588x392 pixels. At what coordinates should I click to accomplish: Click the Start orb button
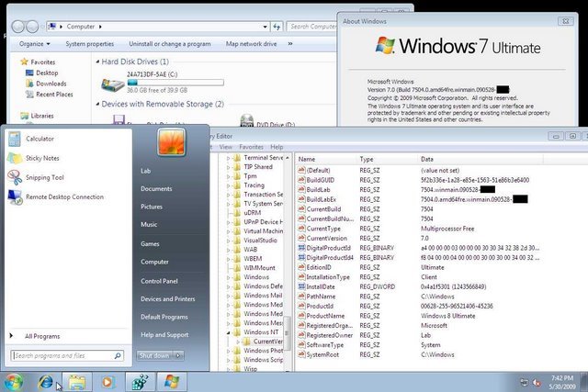[15, 380]
